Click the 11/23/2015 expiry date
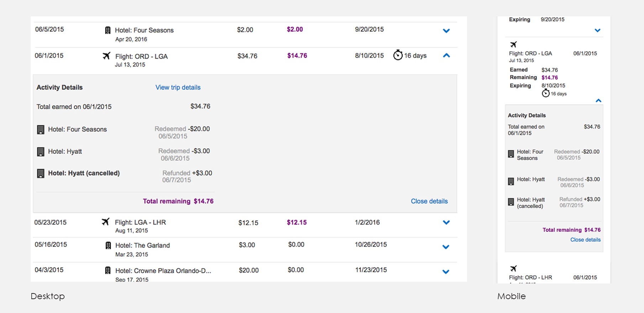Screen dimensions: 644x313 (371, 270)
